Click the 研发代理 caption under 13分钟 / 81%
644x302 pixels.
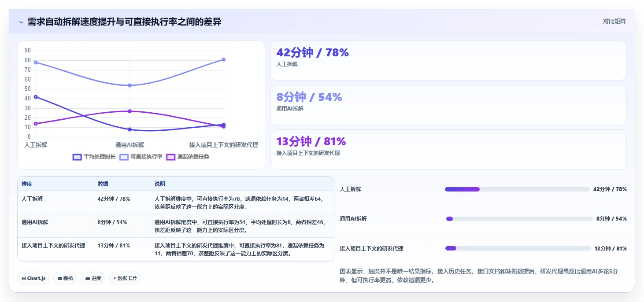coord(308,153)
